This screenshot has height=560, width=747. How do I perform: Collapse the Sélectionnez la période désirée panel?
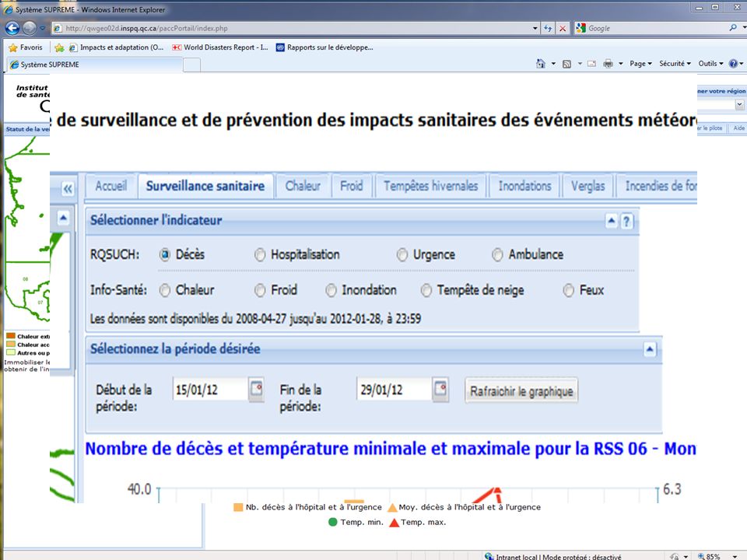click(650, 349)
